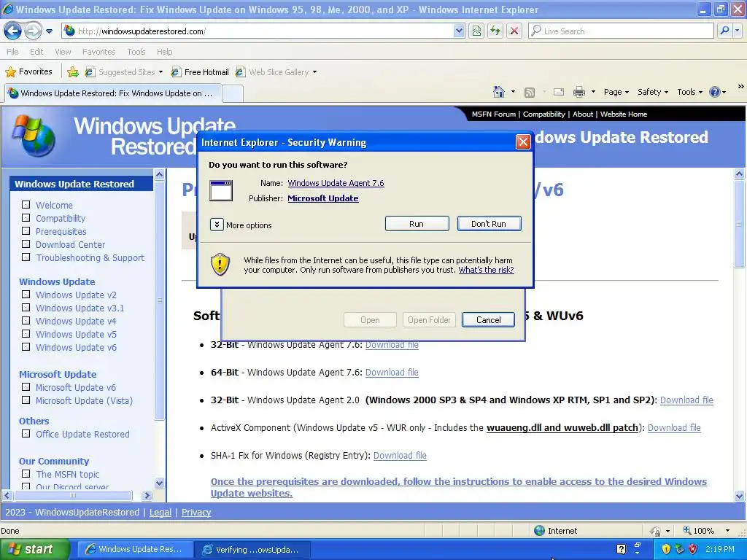Click the Refresh page icon
This screenshot has width=747, height=560.
click(x=495, y=31)
